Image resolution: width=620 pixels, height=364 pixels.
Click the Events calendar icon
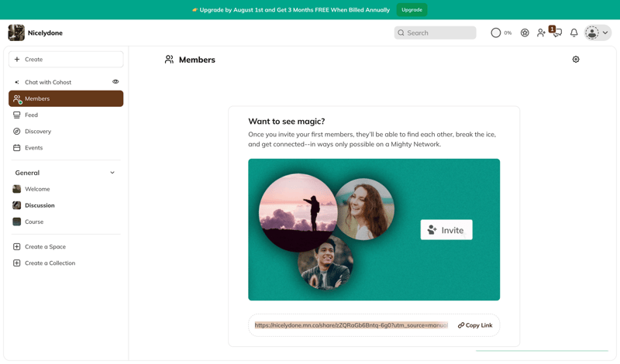(x=16, y=148)
